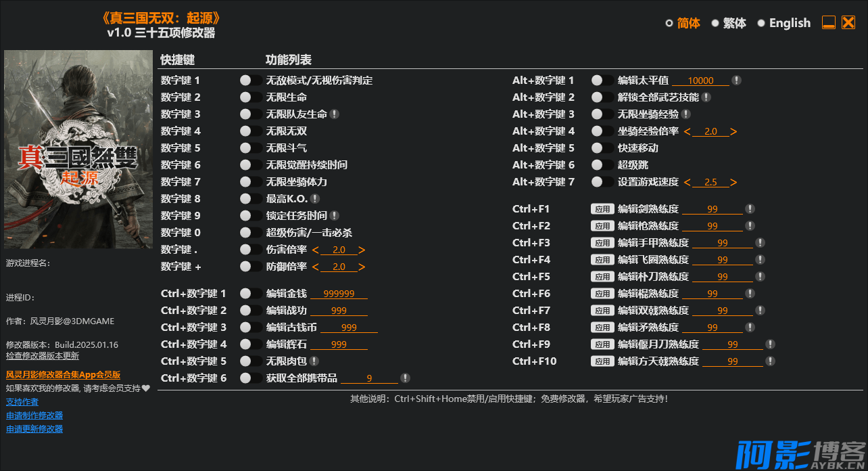The width and height of the screenshot is (868, 471).
Task: Click info icon beside 无限肉包
Action: 314,361
